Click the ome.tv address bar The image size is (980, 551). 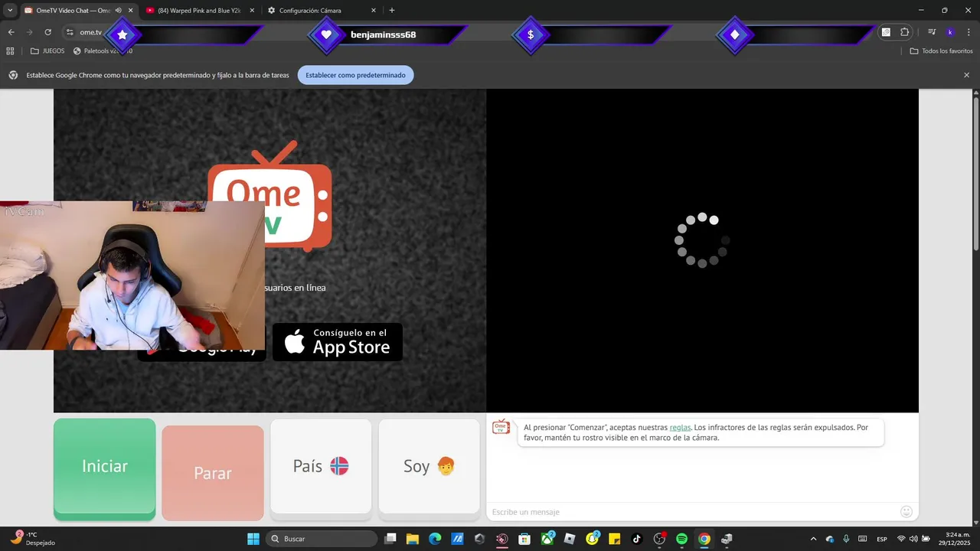(90, 32)
